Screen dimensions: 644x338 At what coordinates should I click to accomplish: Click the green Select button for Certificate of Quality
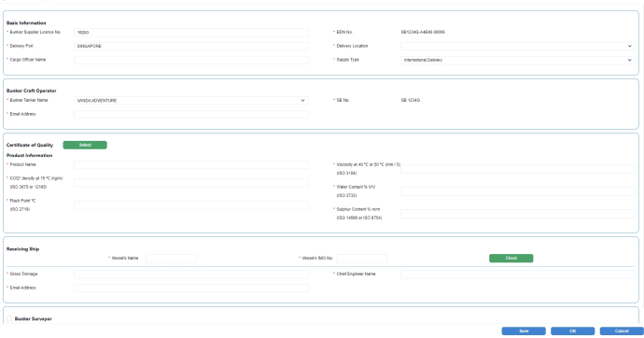click(x=85, y=145)
